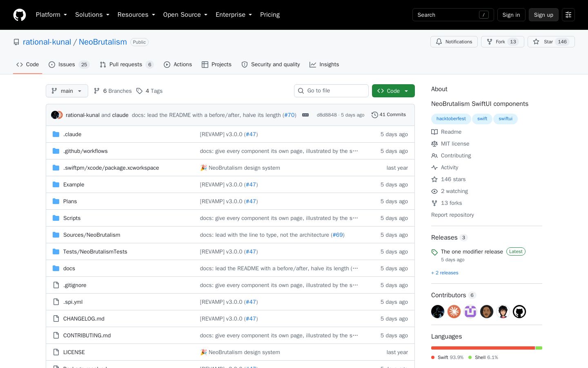Open The one modifier release link
Viewport: 588px width, 368px height.
point(472,251)
